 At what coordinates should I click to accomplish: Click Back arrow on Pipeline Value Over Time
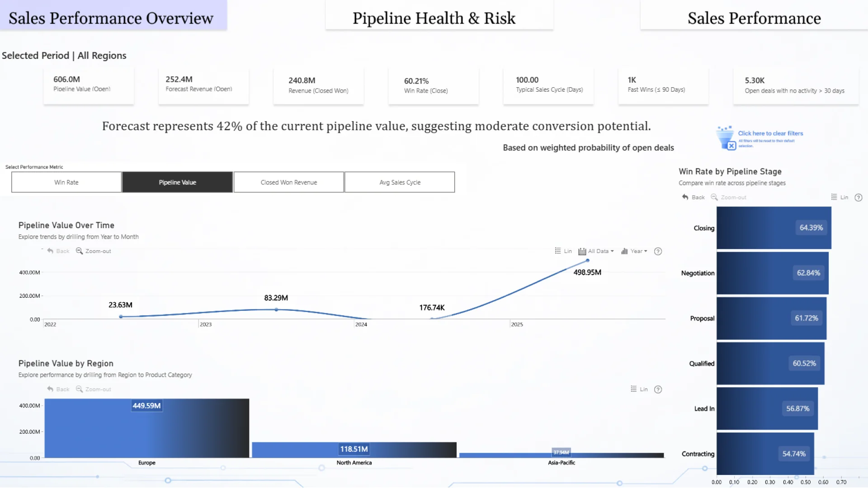pos(50,251)
